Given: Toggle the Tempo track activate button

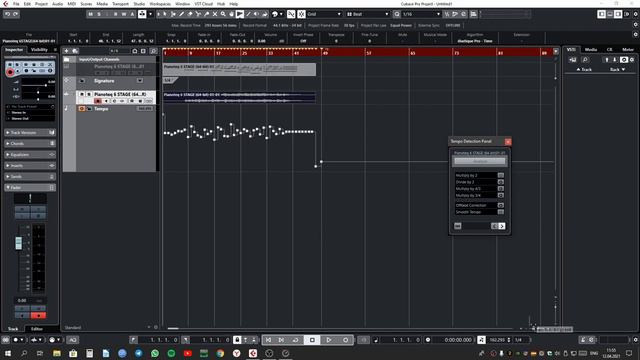Looking at the screenshot, I should click(x=82, y=109).
